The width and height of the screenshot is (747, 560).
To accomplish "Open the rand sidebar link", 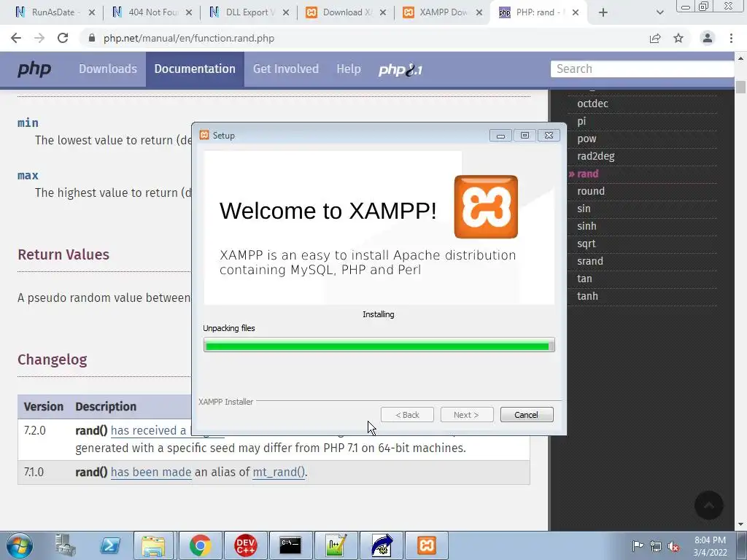I will 587,174.
